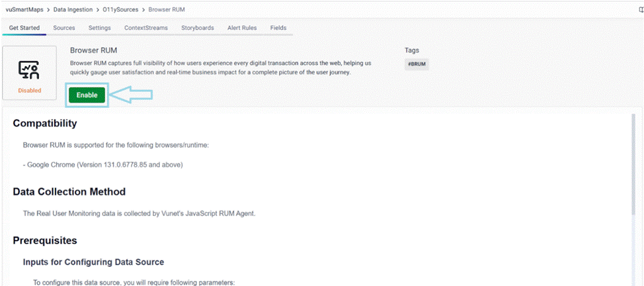Open the Alert Rules tab
Screen dimensions: 644x286
(x=242, y=28)
